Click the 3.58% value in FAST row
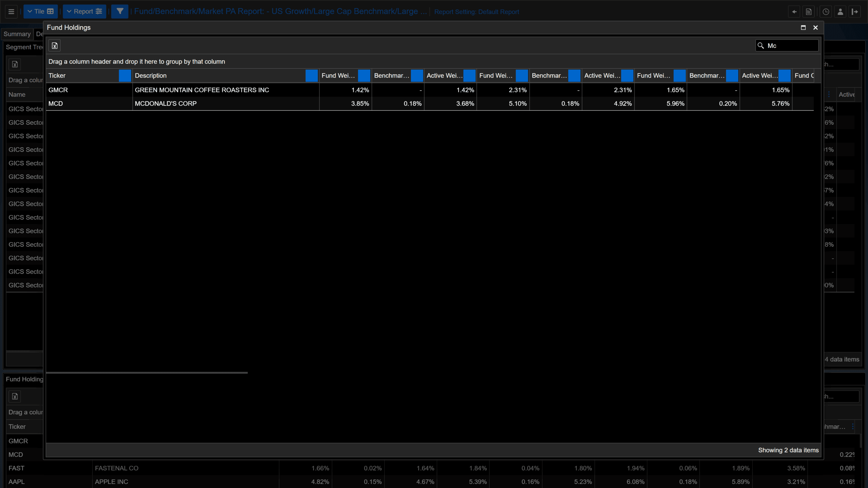This screenshot has width=868, height=488. (x=796, y=468)
